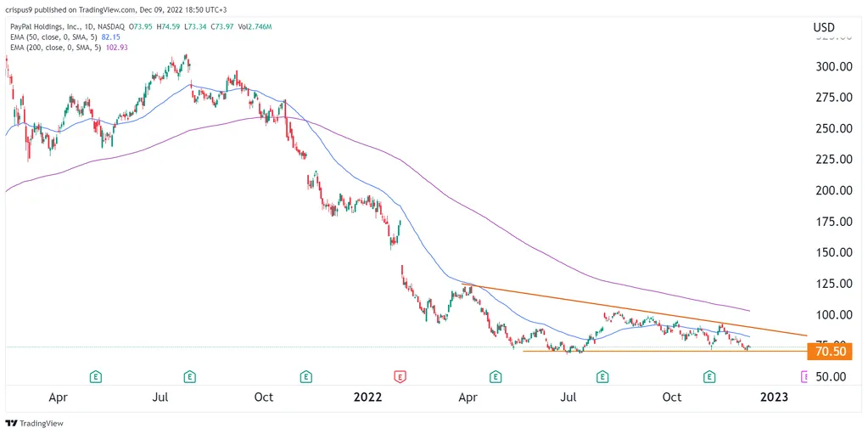Open the earnings marker just after Jul 2022
868x434 pixels.
(x=602, y=375)
